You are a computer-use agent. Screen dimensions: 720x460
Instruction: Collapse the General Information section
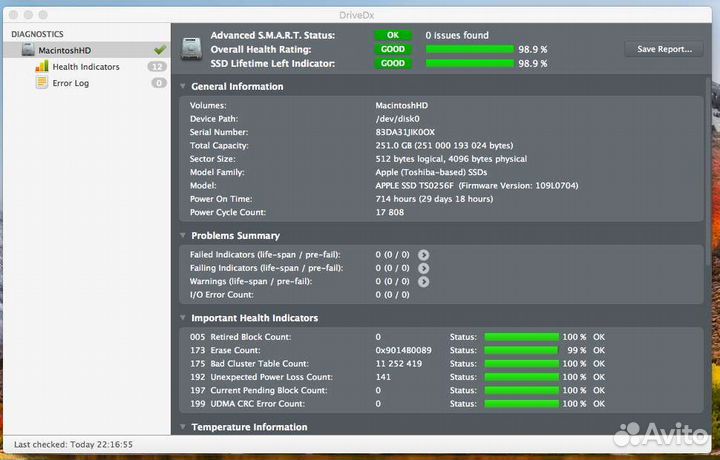click(x=183, y=86)
